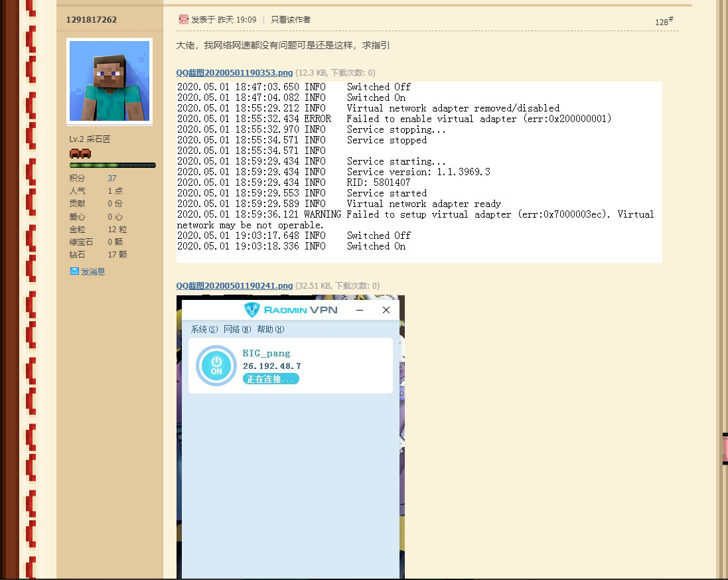Click the Radmin VPN shield logo
The image size is (728, 580).
tap(252, 309)
